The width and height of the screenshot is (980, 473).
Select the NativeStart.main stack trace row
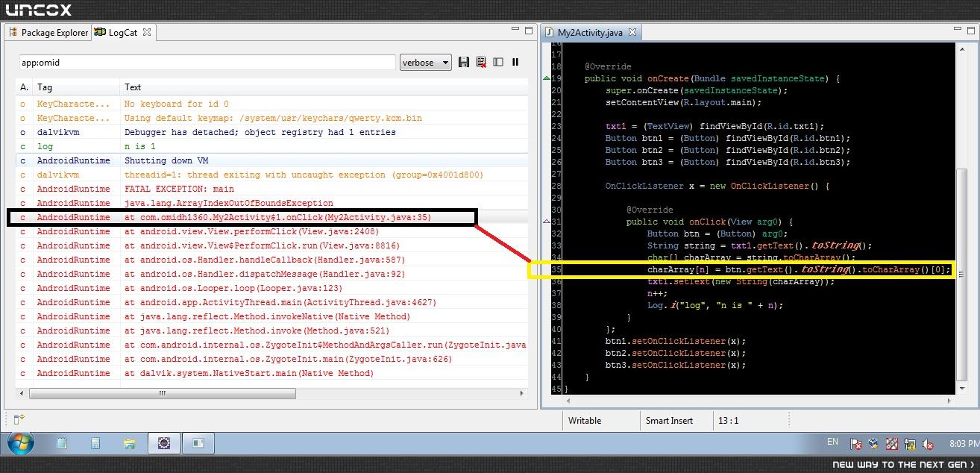point(272,373)
